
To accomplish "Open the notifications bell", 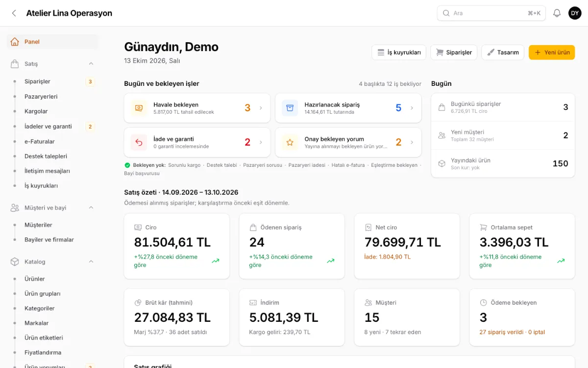I will (x=557, y=13).
